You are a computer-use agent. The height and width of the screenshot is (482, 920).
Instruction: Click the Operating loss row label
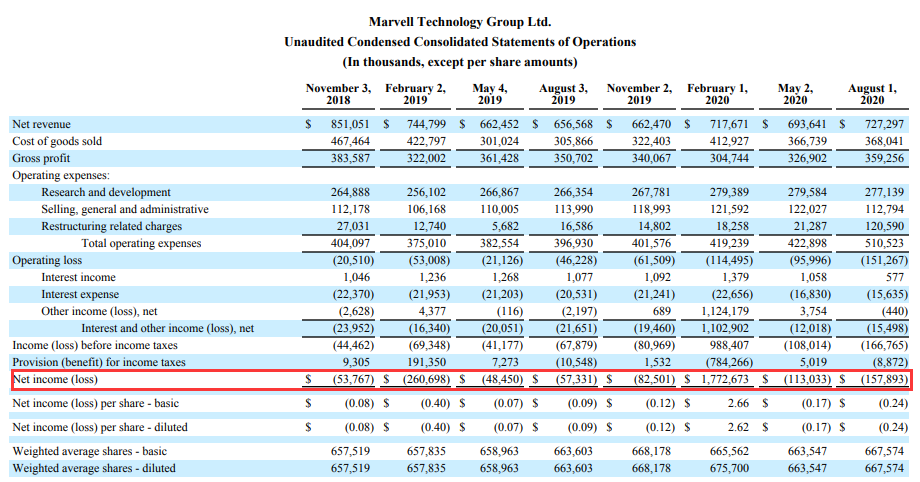(x=47, y=261)
